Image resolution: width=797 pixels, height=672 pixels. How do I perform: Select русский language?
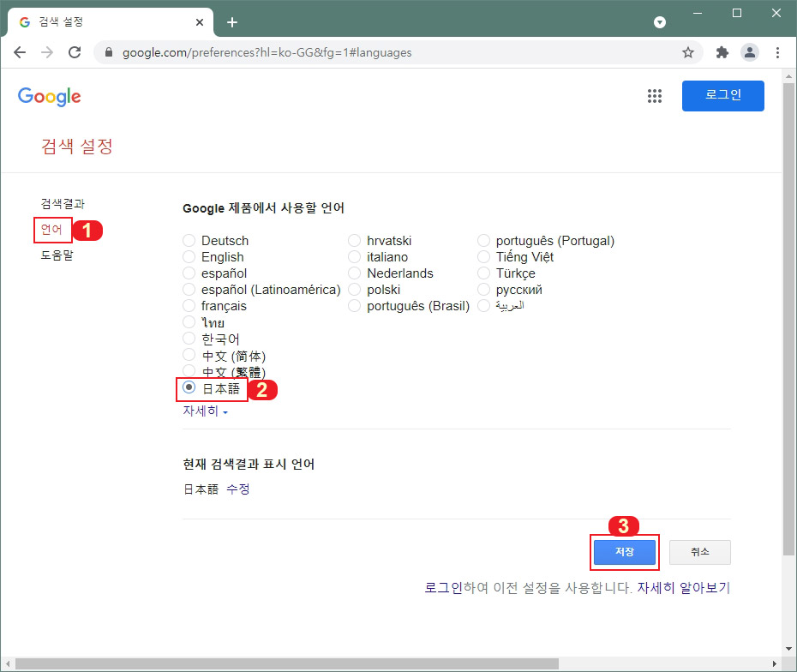(x=484, y=289)
